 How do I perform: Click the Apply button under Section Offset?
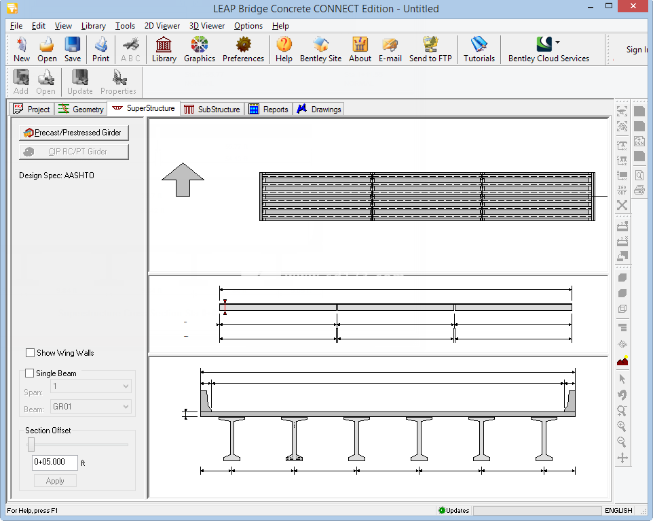point(55,480)
